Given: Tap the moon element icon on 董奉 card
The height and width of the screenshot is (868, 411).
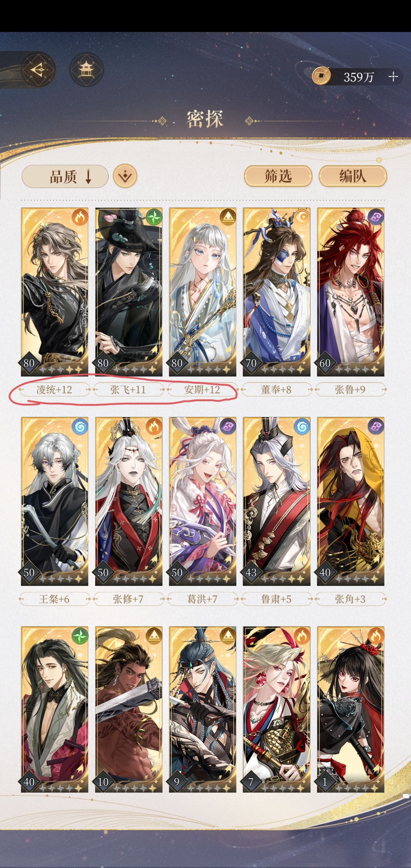Looking at the screenshot, I should (x=302, y=217).
